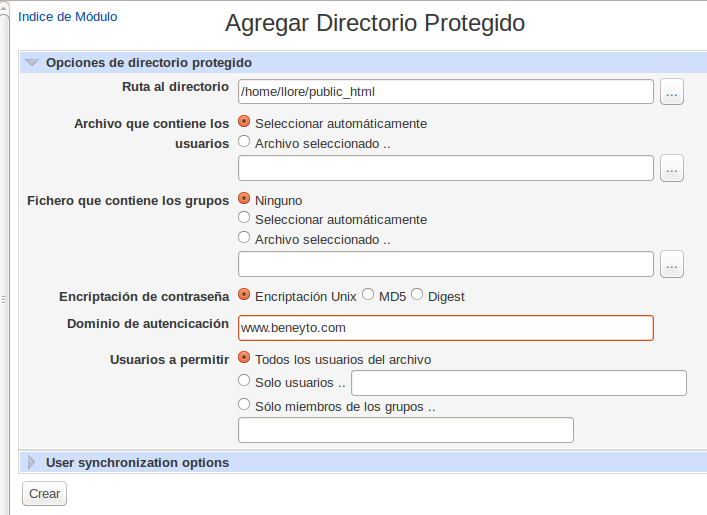Screen dimensions: 707x515
Task: Select Ninguno for groups file
Action: 244,198
